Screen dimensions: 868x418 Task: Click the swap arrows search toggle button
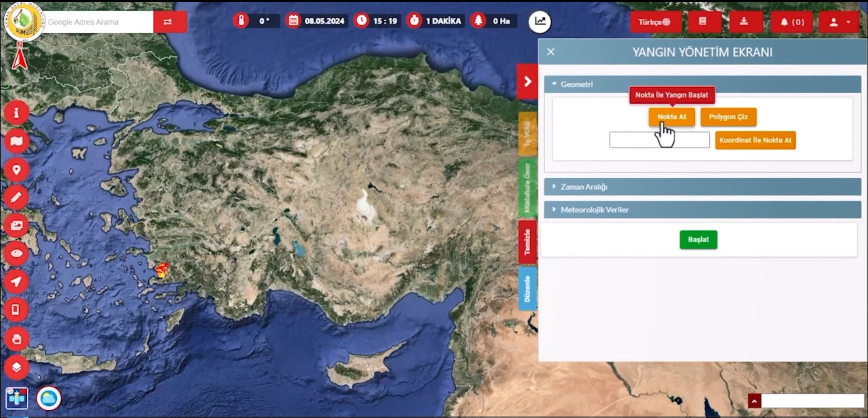[x=168, y=22]
